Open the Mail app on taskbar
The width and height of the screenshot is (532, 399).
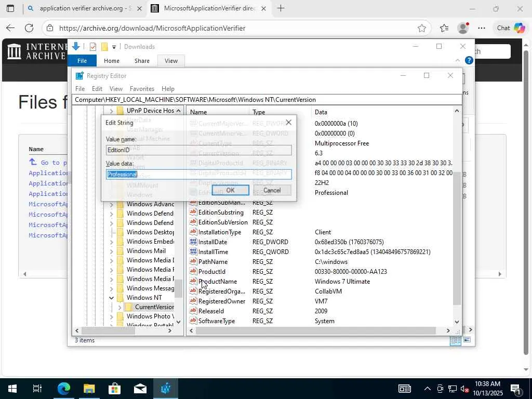tap(140, 389)
